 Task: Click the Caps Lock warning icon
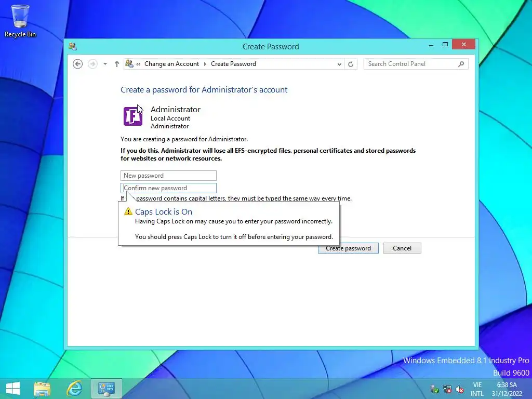pos(128,211)
